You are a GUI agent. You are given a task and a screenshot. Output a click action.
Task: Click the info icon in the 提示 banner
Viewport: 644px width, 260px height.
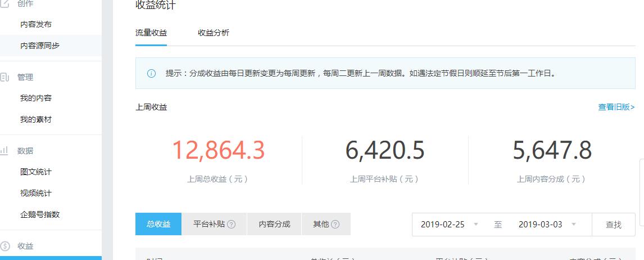pyautogui.click(x=152, y=74)
